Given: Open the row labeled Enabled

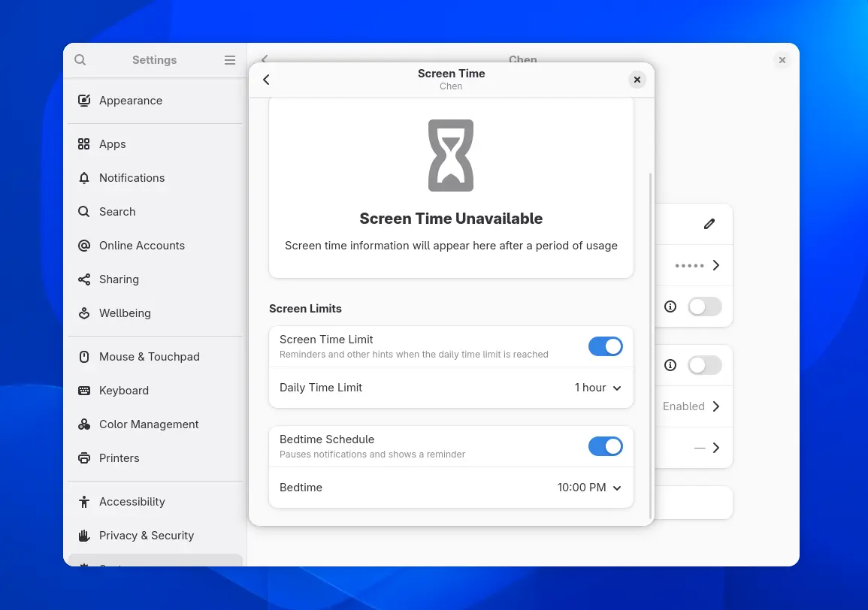Looking at the screenshot, I should coord(691,406).
